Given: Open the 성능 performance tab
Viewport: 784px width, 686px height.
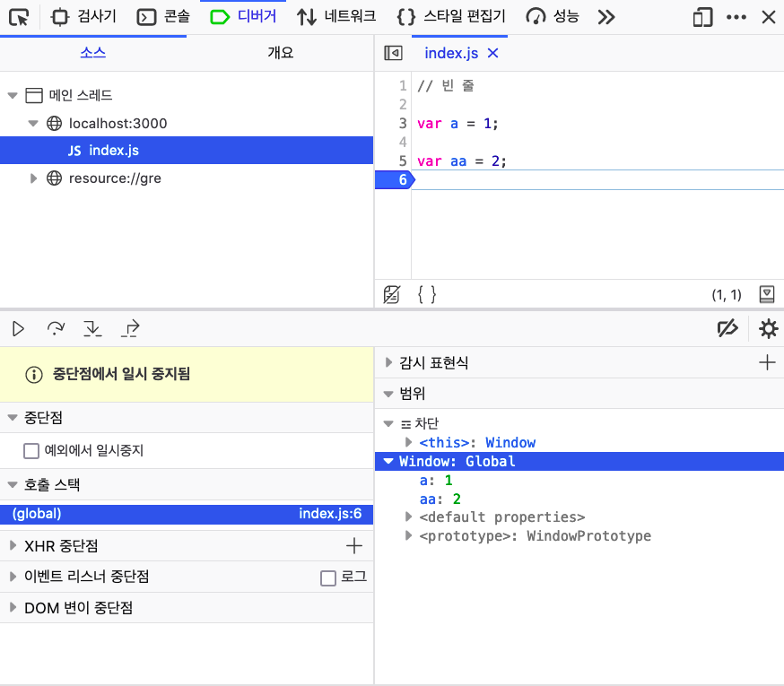Looking at the screenshot, I should (x=553, y=17).
